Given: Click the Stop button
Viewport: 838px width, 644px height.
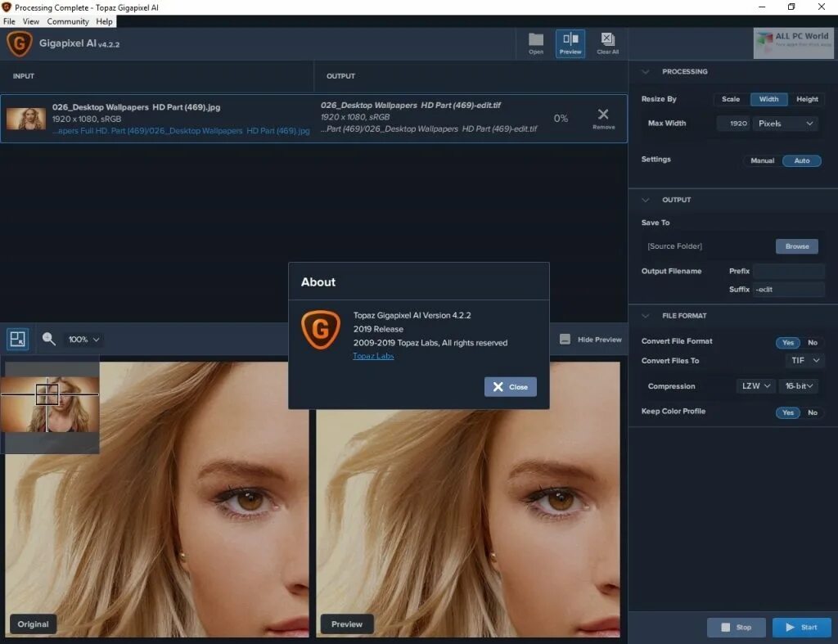Looking at the screenshot, I should click(736, 628).
